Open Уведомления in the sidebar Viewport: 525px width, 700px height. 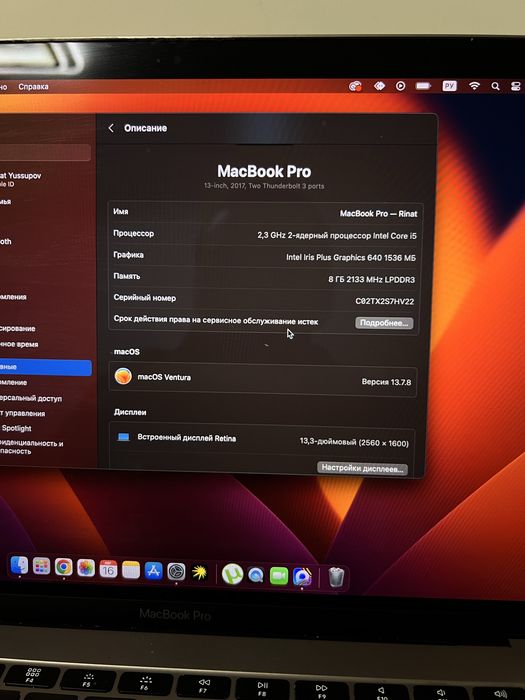coord(13,297)
